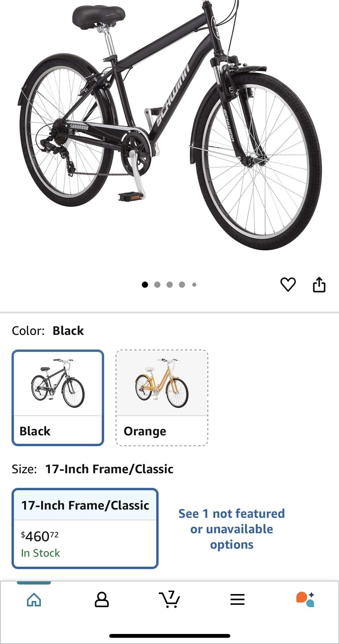Choose the 17-Inch Frame/Classic size

pyautogui.click(x=85, y=505)
